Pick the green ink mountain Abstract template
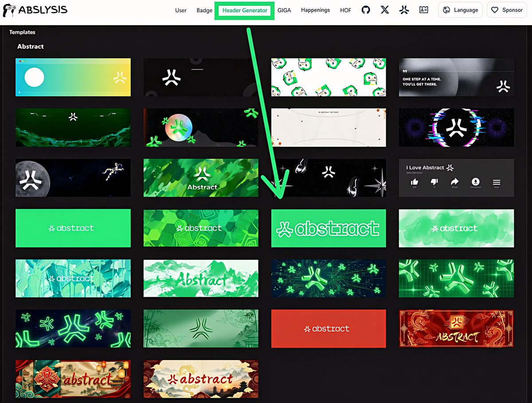 point(201,279)
